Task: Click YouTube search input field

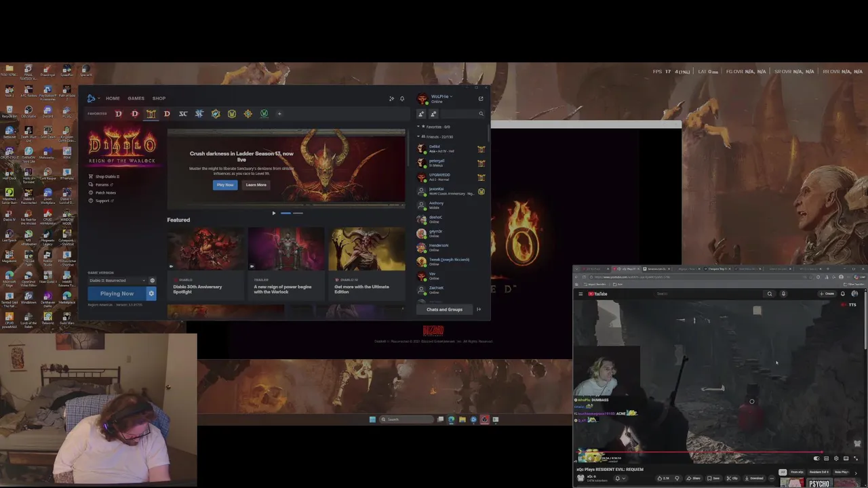Action: (x=709, y=294)
